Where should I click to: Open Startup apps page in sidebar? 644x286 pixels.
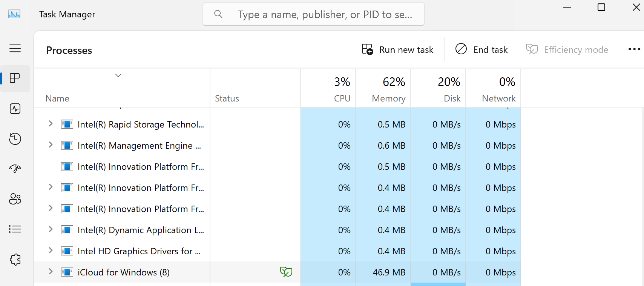[x=15, y=169]
